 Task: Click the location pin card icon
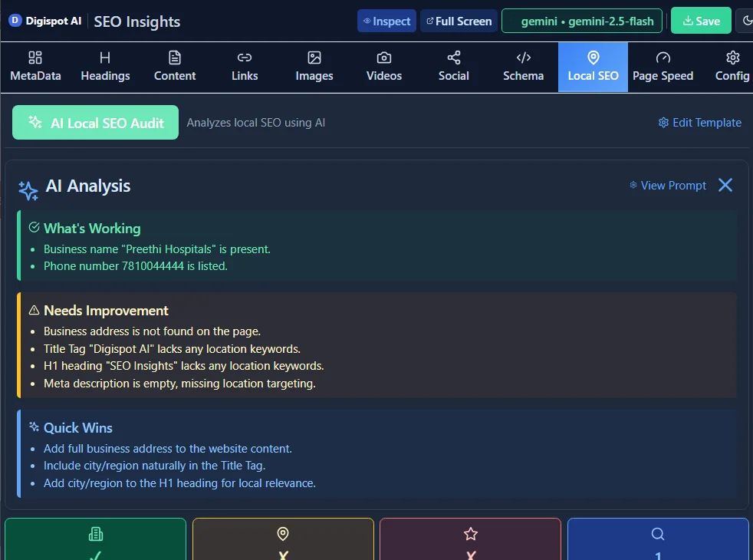click(283, 534)
